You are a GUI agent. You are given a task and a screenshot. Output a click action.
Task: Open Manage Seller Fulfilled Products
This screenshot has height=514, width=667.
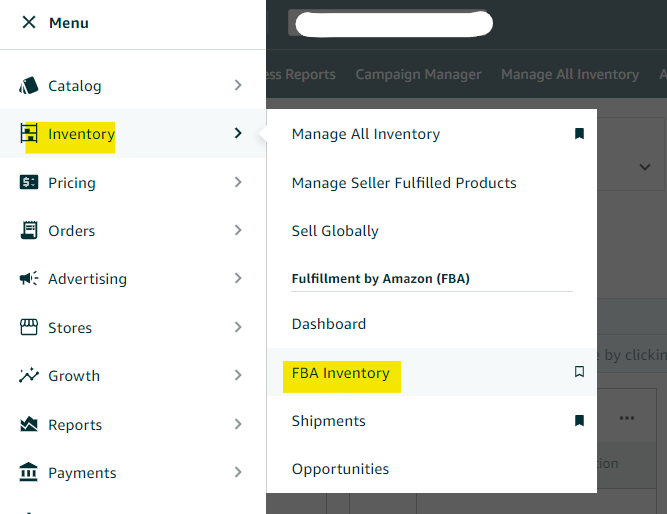coord(404,183)
